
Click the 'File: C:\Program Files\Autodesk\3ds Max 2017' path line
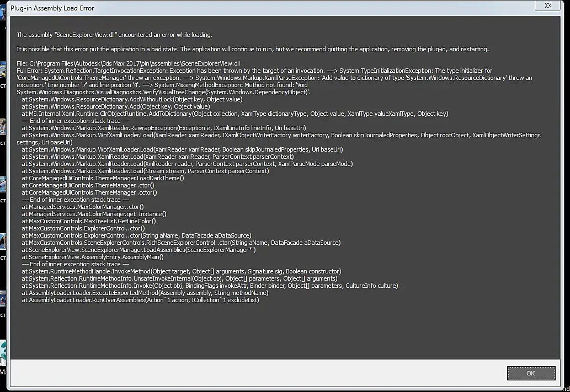pos(129,63)
